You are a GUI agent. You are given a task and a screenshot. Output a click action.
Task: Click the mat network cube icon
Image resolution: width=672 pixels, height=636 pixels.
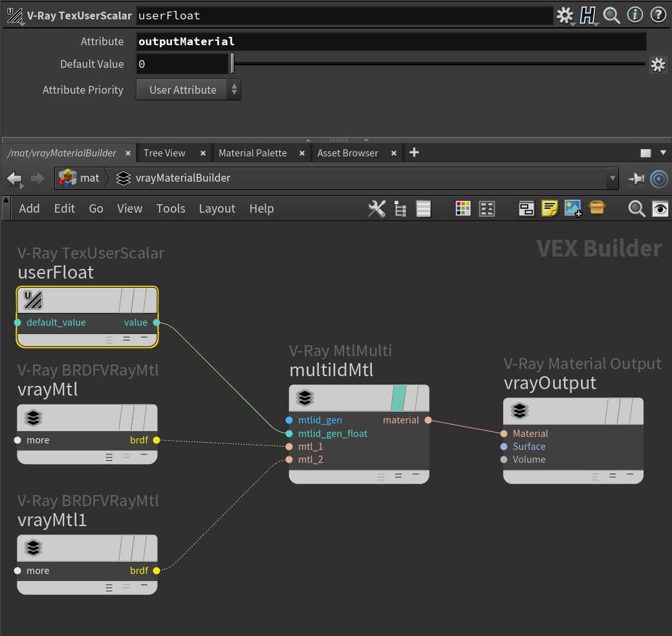67,178
